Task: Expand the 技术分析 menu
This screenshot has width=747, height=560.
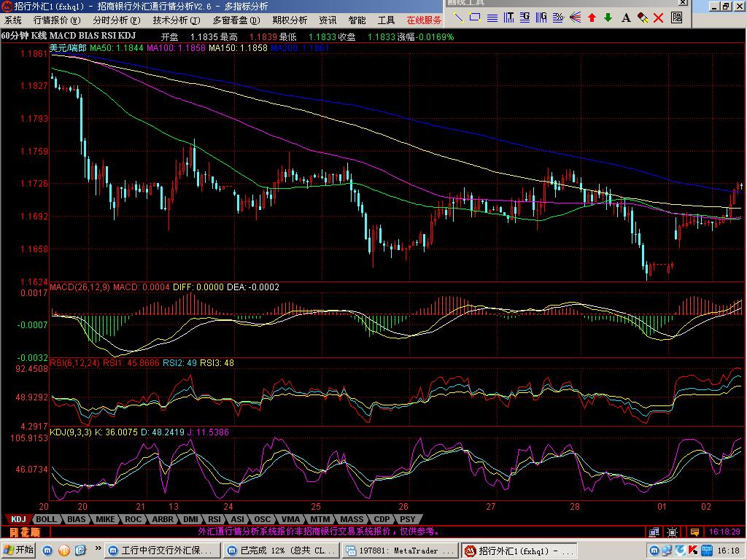Action: pos(172,20)
